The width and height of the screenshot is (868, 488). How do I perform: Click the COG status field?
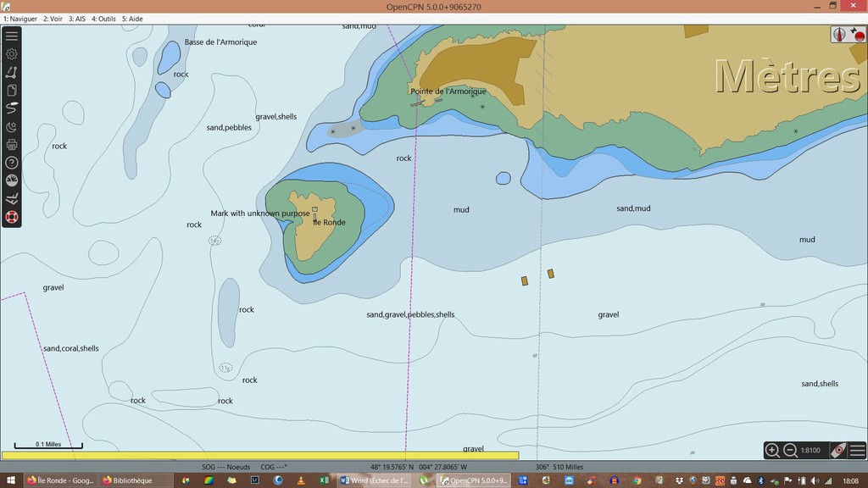[274, 468]
